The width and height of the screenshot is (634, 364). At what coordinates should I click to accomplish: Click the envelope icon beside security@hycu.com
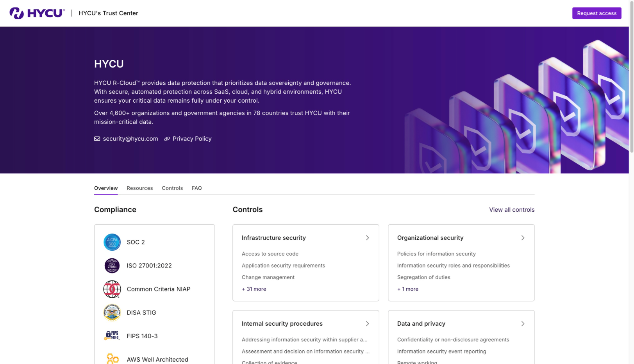(x=97, y=139)
